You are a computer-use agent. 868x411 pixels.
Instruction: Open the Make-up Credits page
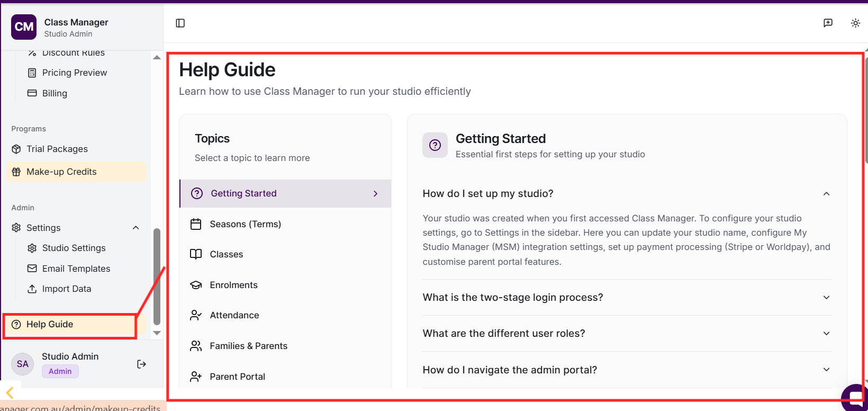[x=76, y=172]
